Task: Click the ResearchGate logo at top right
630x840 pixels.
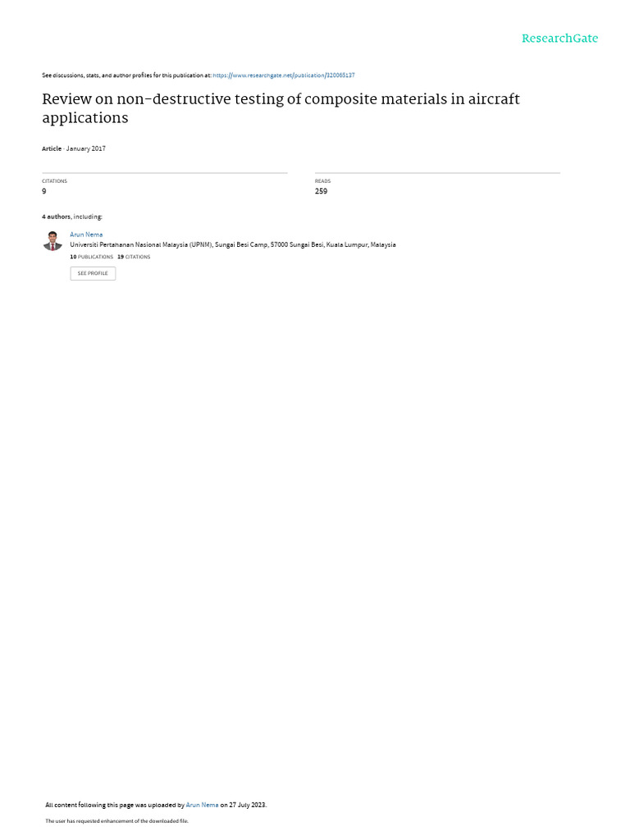Action: click(559, 38)
